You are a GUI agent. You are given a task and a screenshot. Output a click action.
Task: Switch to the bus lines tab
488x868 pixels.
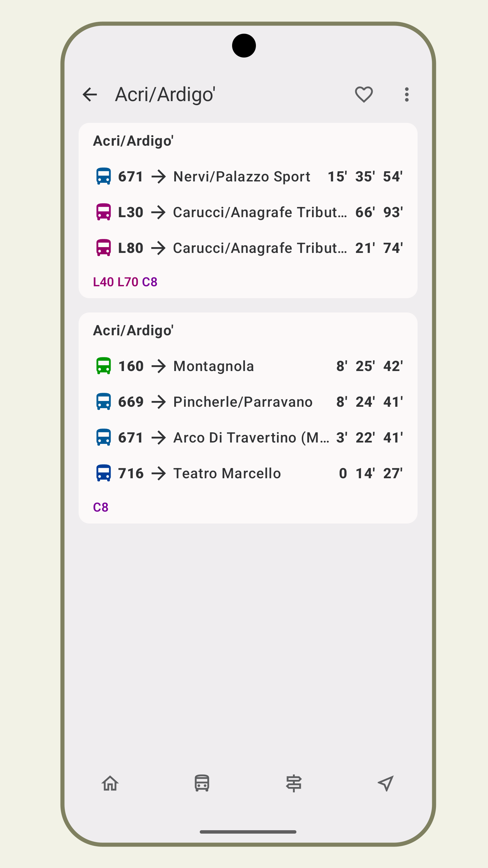tap(202, 783)
